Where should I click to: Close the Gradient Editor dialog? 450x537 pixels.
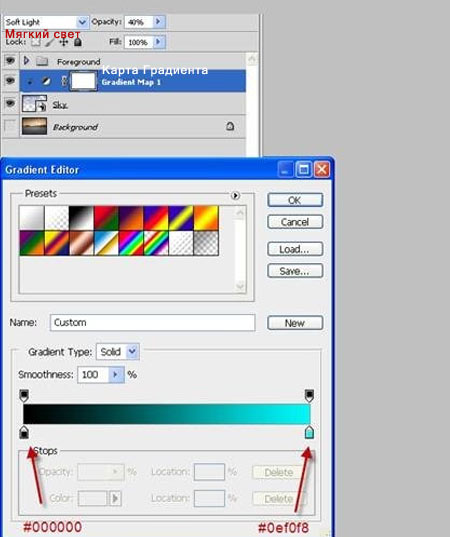[322, 170]
